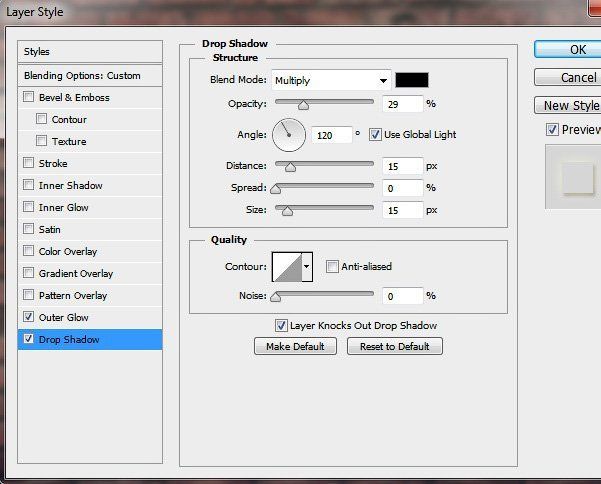The height and width of the screenshot is (484, 601).
Task: Select the Gradient Overlay style item
Action: tap(75, 273)
